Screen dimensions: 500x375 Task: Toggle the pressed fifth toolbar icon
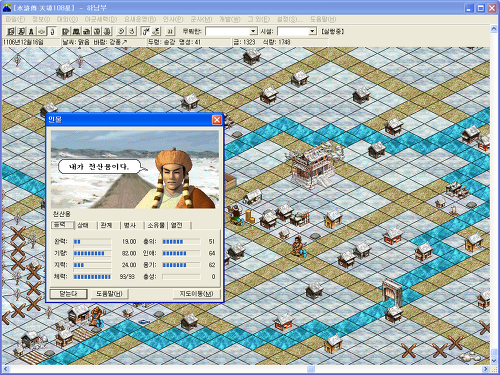click(x=52, y=31)
